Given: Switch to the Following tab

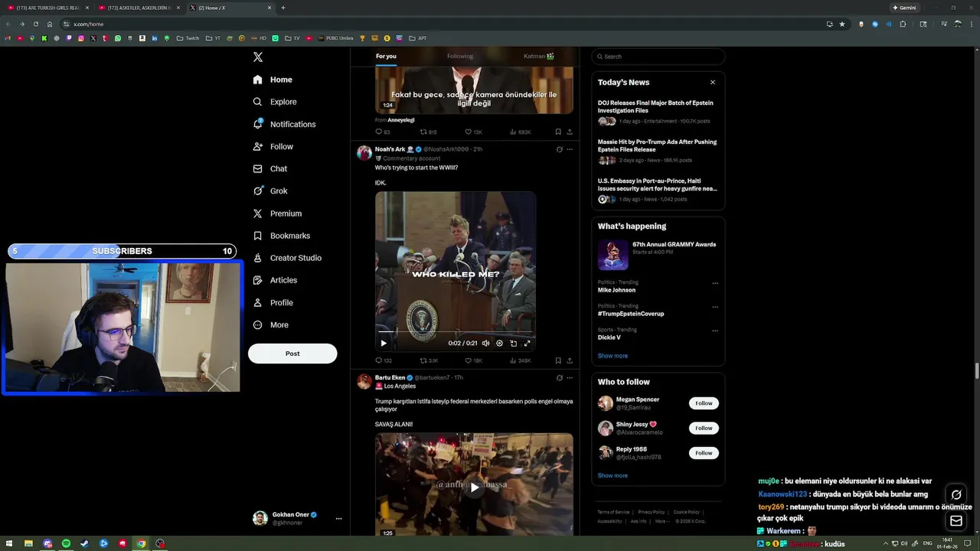Looking at the screenshot, I should coord(460,56).
